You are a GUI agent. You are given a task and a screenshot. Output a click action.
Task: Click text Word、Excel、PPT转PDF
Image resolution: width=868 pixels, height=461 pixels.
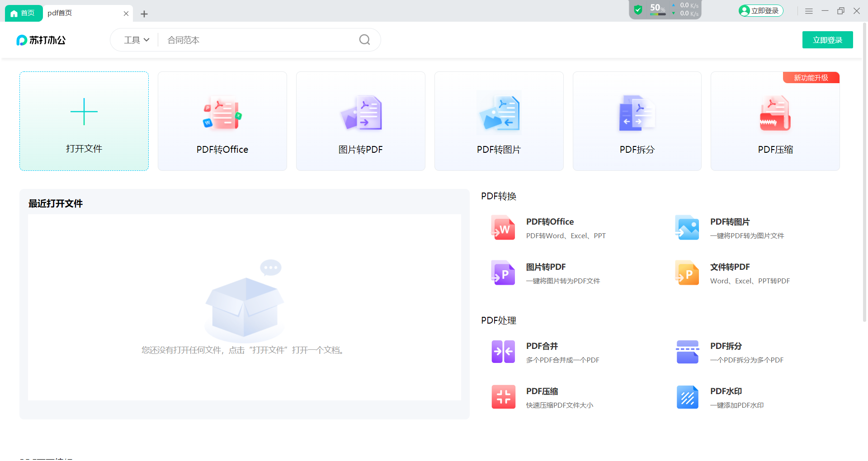(x=750, y=281)
